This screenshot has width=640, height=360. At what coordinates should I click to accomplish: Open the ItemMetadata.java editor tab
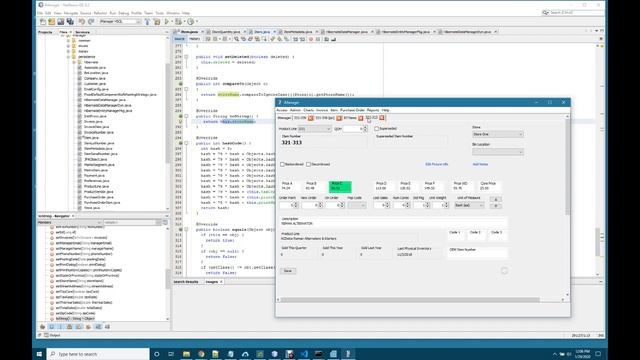pyautogui.click(x=298, y=31)
